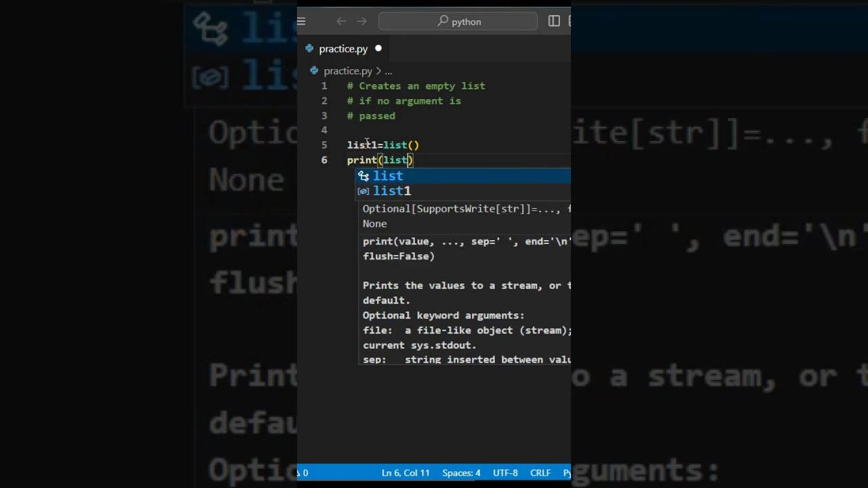The width and height of the screenshot is (868, 488).
Task: Click the 'None' text in the signature popup
Action: pos(375,224)
